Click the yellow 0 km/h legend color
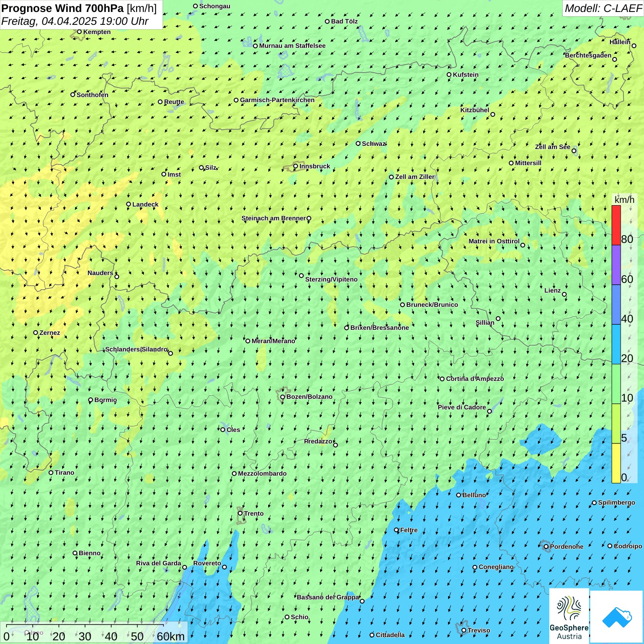 (616, 463)
